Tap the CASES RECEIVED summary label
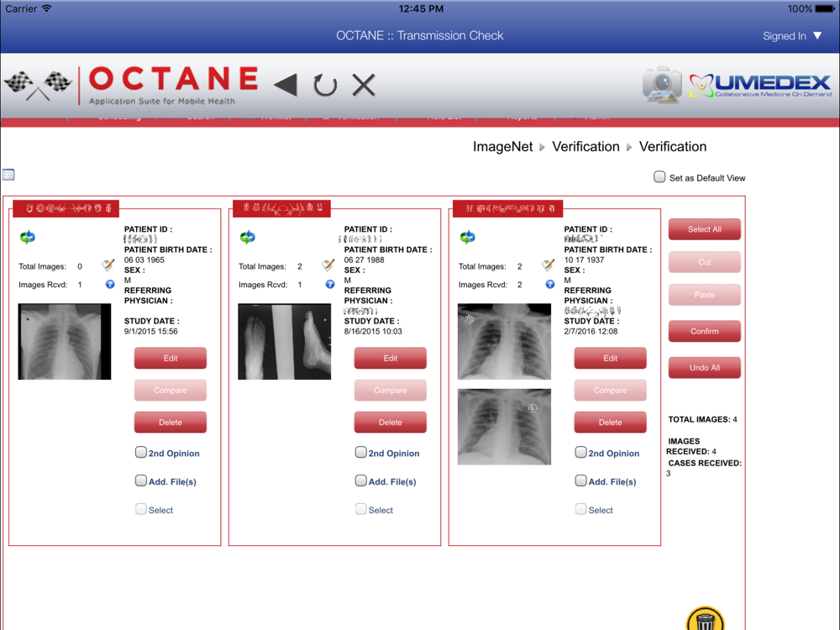This screenshot has height=630, width=840. pyautogui.click(x=705, y=463)
